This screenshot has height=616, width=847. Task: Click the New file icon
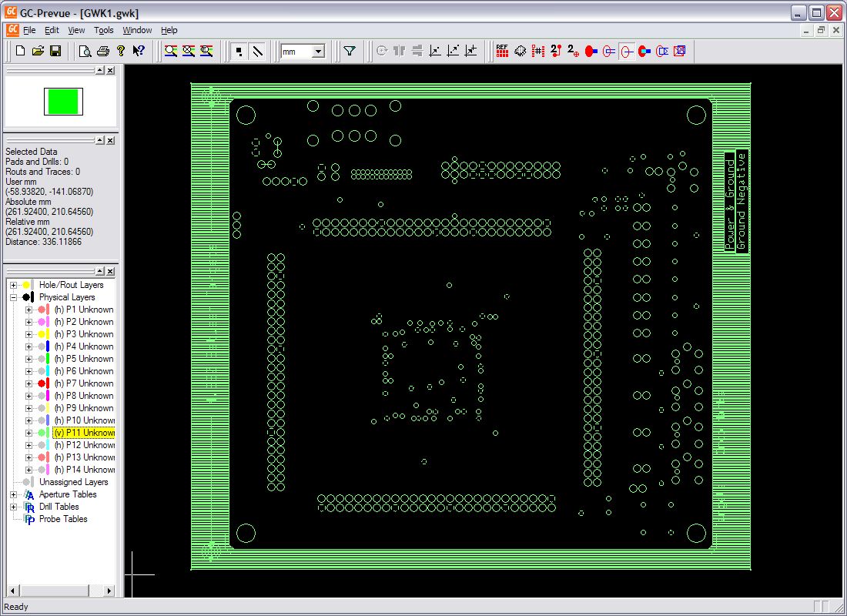tap(21, 51)
